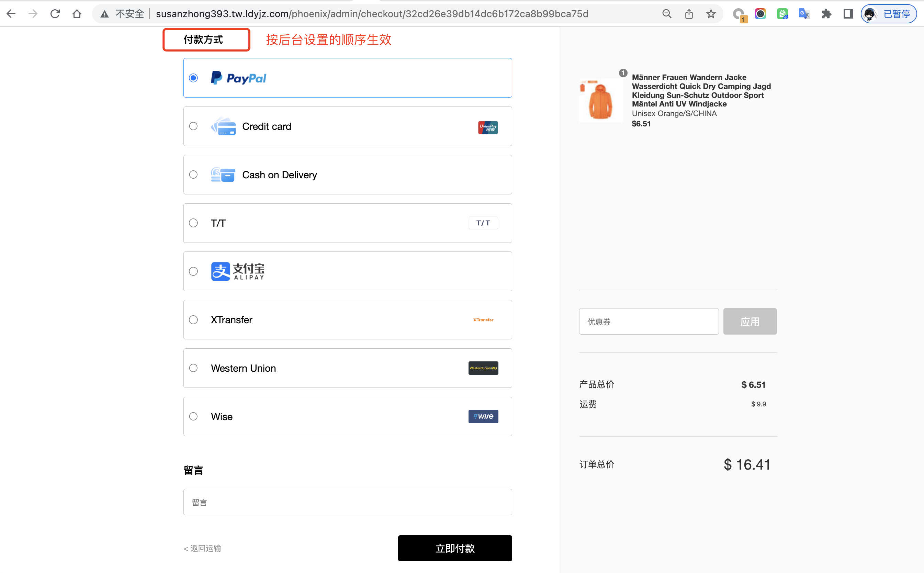Choose XTransfer as payment method
Screen dimensions: 924x573
pos(193,320)
